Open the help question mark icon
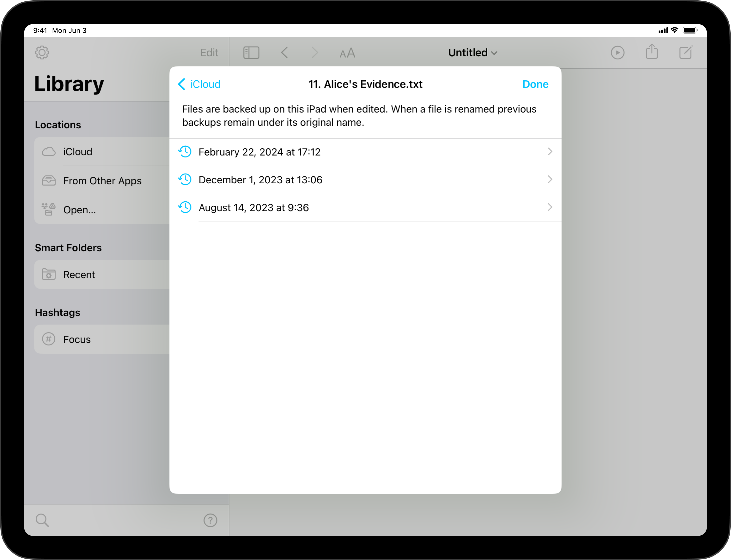The image size is (731, 560). tap(210, 520)
